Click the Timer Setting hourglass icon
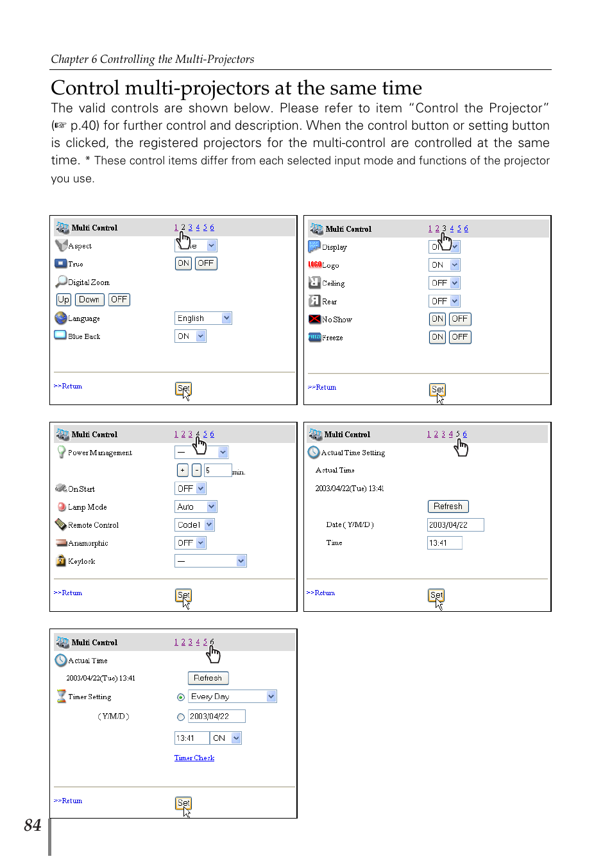Viewport: 612px width, 868px height. tap(62, 696)
